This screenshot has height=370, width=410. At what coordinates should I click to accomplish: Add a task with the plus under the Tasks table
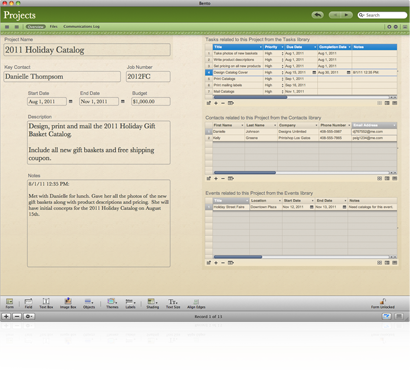pos(216,103)
